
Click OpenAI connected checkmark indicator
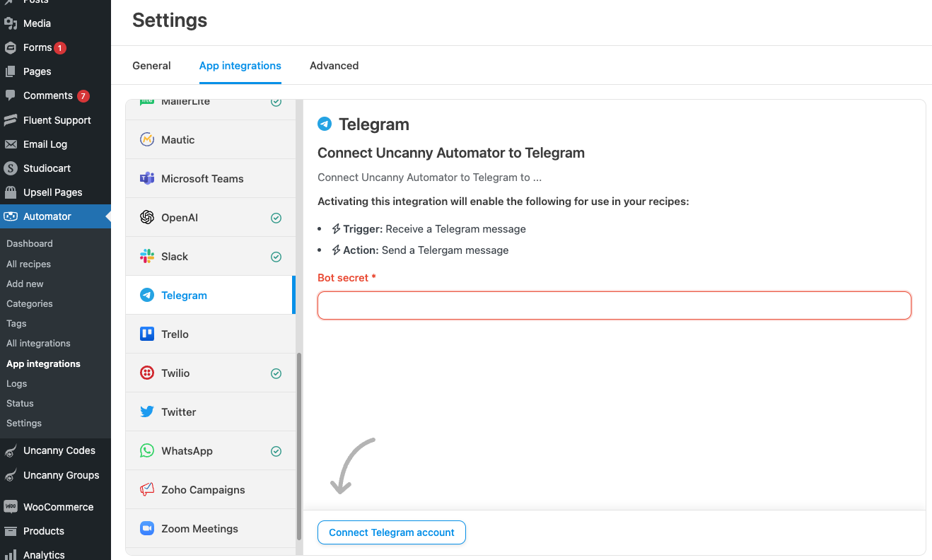pyautogui.click(x=276, y=218)
